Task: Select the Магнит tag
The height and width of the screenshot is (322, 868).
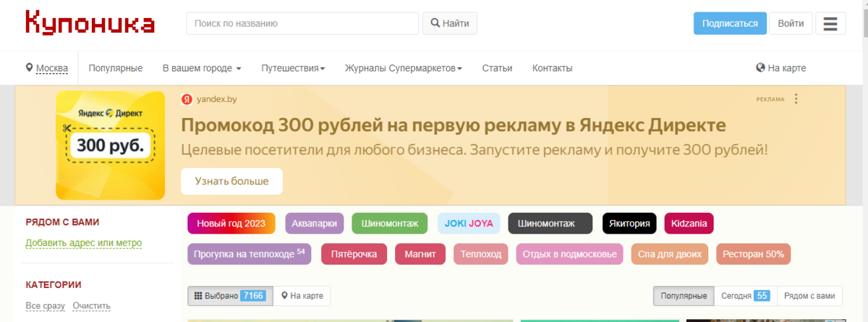Action: (x=420, y=255)
